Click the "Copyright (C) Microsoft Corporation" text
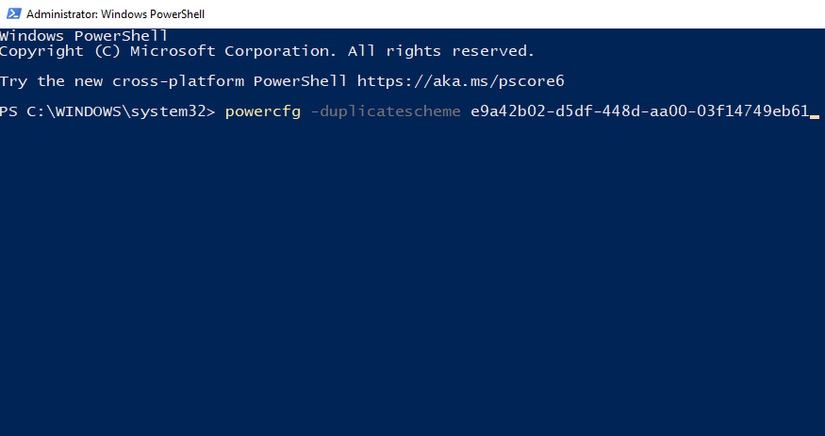 coord(169,51)
